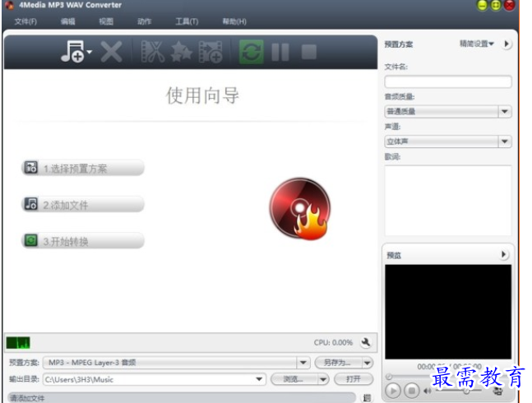This screenshot has width=532, height=403.
Task: Click the remove (X) toolbar icon
Action: 111,52
